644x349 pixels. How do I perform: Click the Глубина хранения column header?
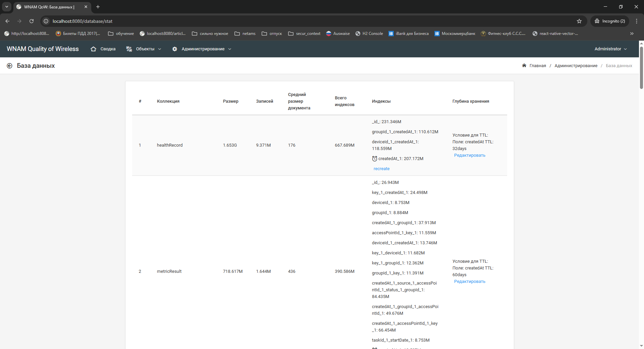point(471,101)
